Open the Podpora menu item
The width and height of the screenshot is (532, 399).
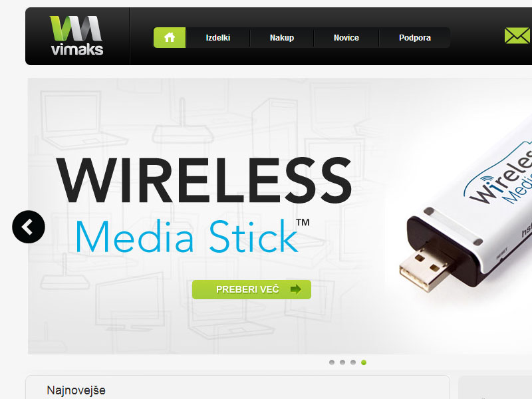click(x=414, y=38)
